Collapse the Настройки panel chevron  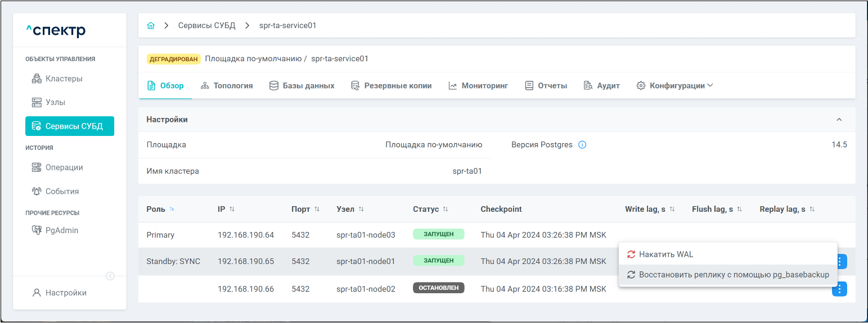pos(839,120)
